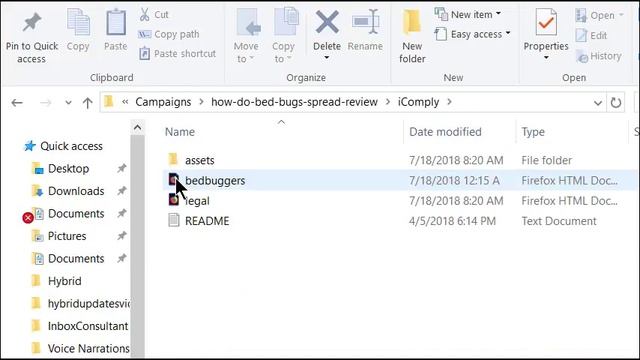This screenshot has width=640, height=360.
Task: Click the Text Document type cell
Action: click(559, 221)
